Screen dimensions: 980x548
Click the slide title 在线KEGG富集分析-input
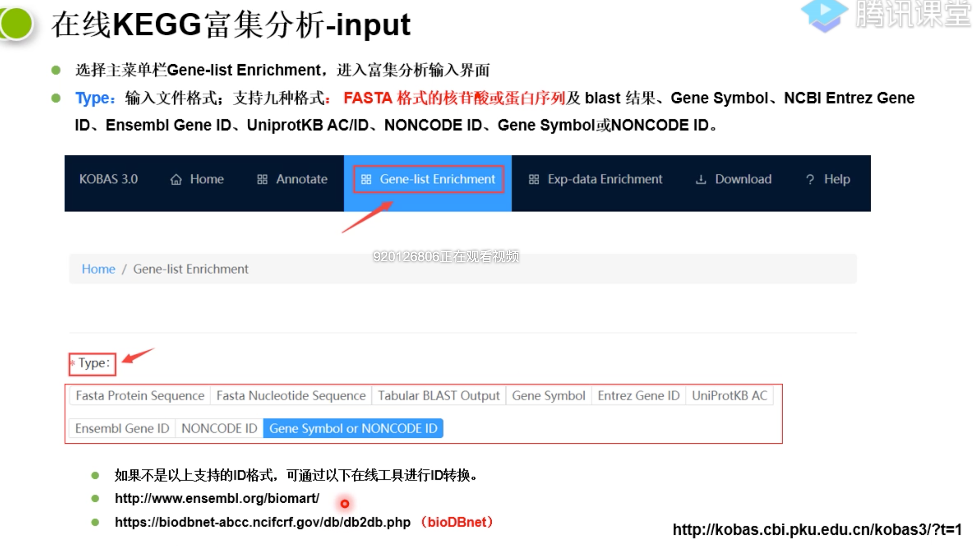point(231,24)
